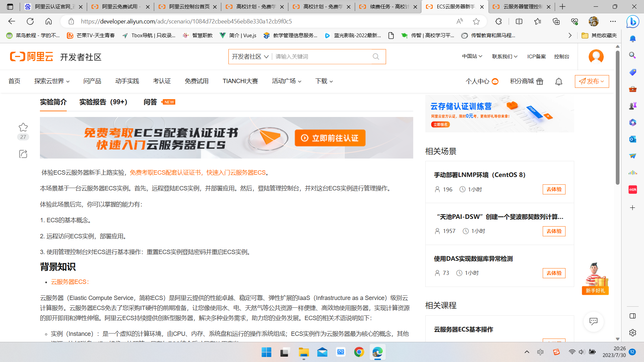Open the Bing chat sidebar icon
Image resolution: width=644 pixels, height=362 pixels.
[x=633, y=21]
